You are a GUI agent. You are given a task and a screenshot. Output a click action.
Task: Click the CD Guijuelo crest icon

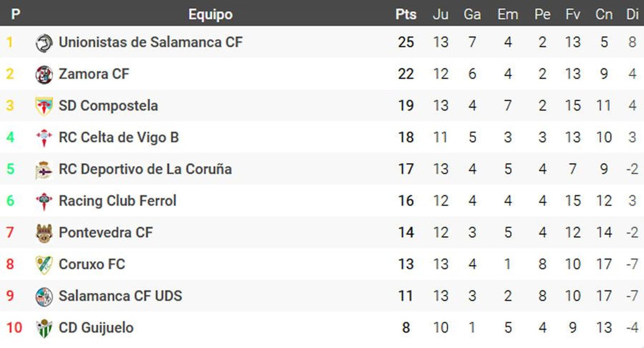44,328
